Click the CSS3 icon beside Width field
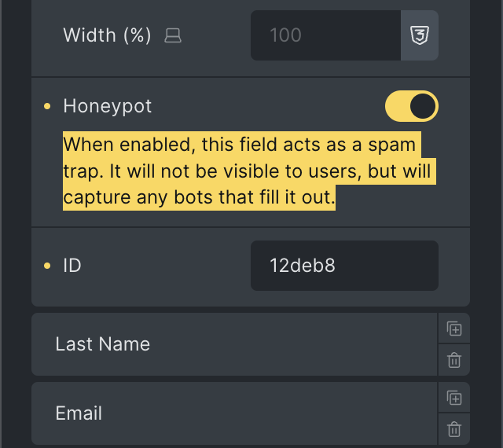503x448 pixels. click(420, 35)
